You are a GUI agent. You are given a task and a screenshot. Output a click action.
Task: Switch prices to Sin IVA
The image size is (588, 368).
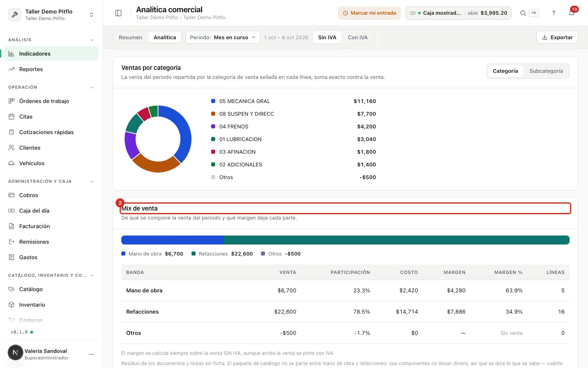pyautogui.click(x=327, y=37)
